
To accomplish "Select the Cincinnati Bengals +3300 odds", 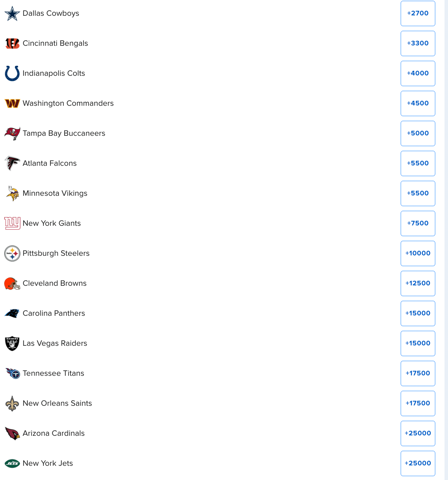I will pos(418,43).
